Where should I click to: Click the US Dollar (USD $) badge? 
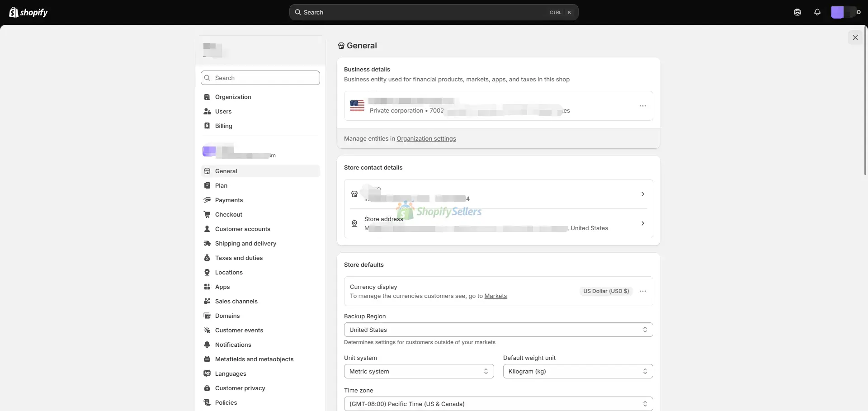coord(606,291)
